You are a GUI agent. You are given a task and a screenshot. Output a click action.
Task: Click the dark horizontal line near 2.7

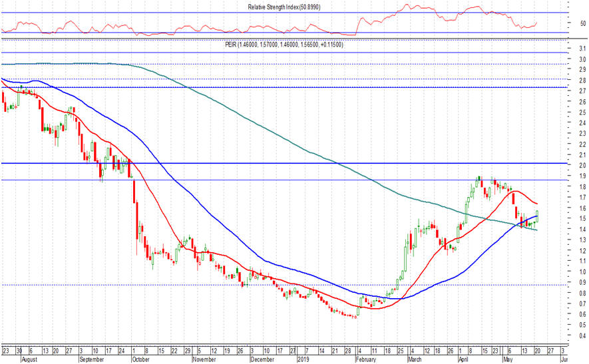coord(266,87)
